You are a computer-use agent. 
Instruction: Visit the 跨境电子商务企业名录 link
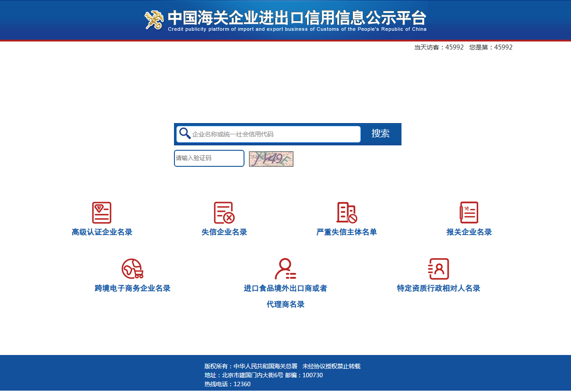click(x=132, y=289)
